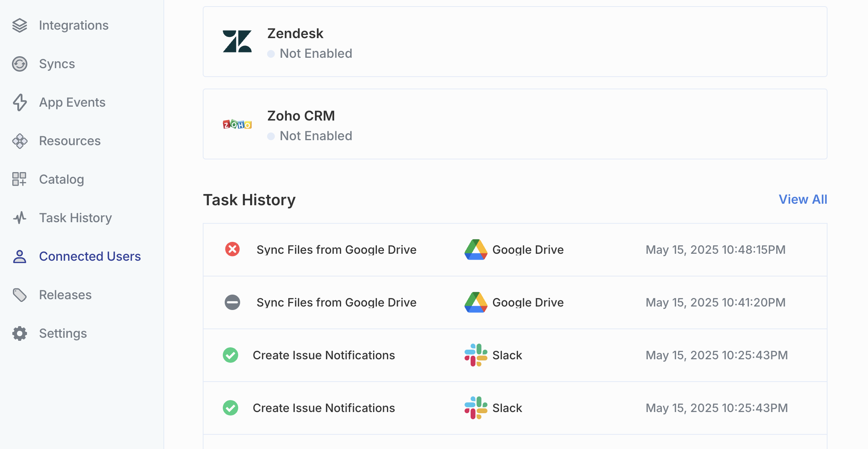Open Task History from sidebar
This screenshot has width=868, height=449.
coord(76,218)
